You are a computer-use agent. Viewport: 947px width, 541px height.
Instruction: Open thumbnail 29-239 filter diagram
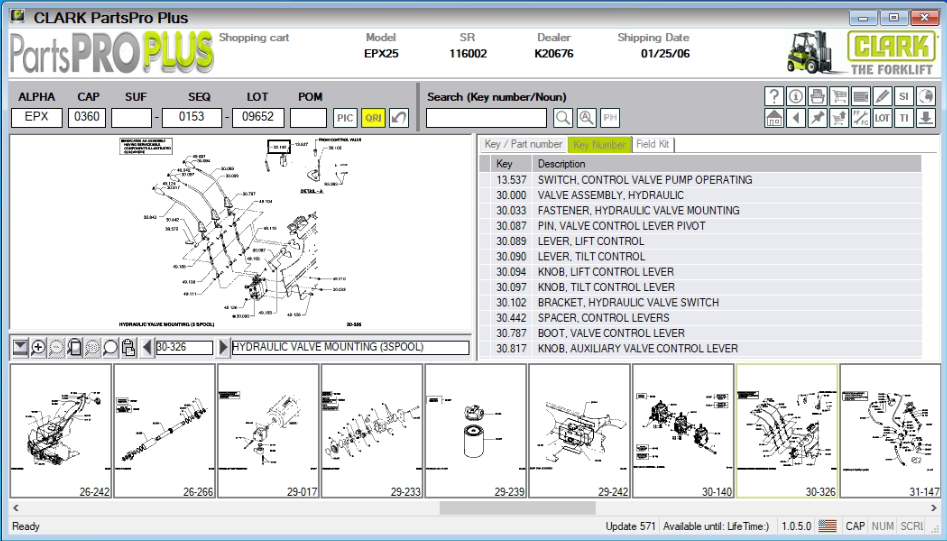[476, 431]
